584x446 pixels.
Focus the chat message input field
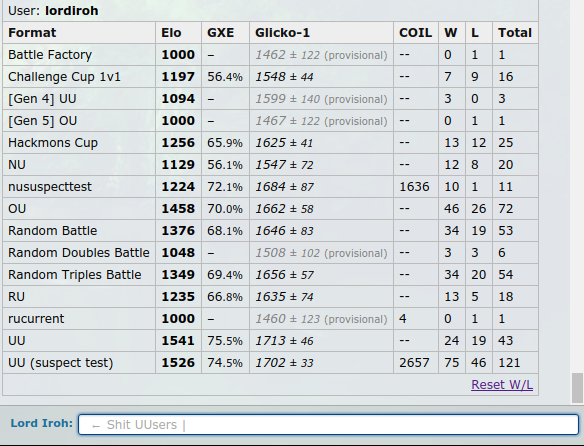(328, 424)
